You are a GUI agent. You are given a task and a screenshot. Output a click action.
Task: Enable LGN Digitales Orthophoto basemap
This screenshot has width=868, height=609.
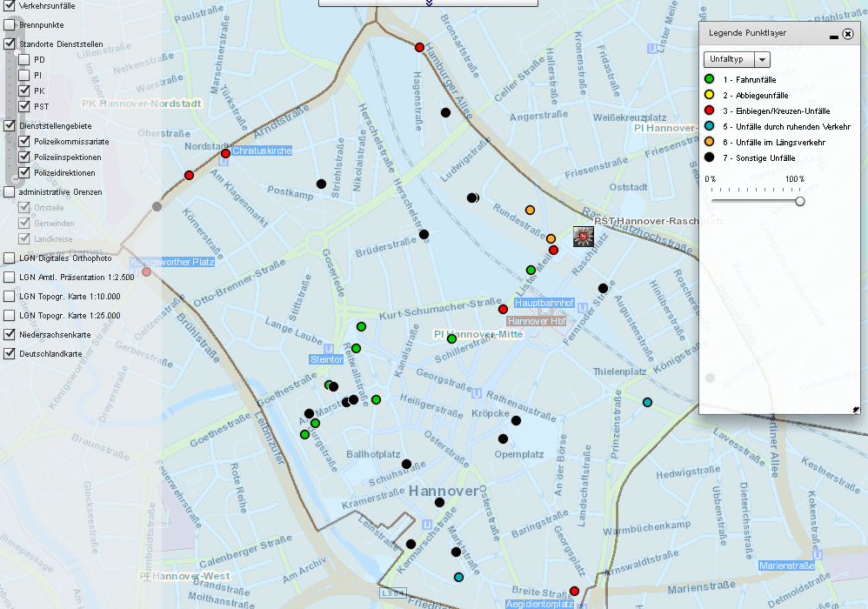[x=10, y=258]
